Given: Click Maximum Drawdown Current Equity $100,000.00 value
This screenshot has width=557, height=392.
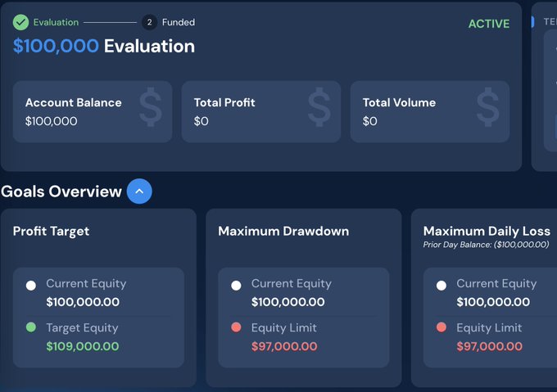Looking at the screenshot, I should (288, 302).
